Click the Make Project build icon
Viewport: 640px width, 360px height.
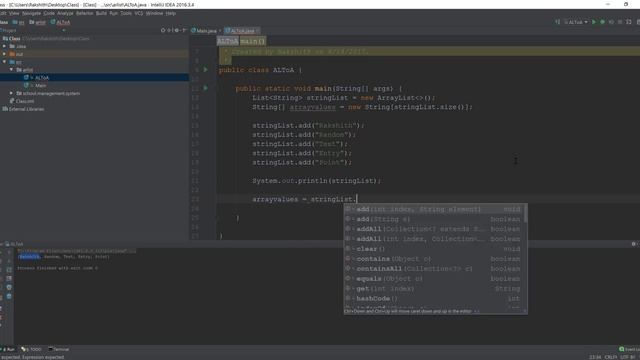click(x=558, y=22)
